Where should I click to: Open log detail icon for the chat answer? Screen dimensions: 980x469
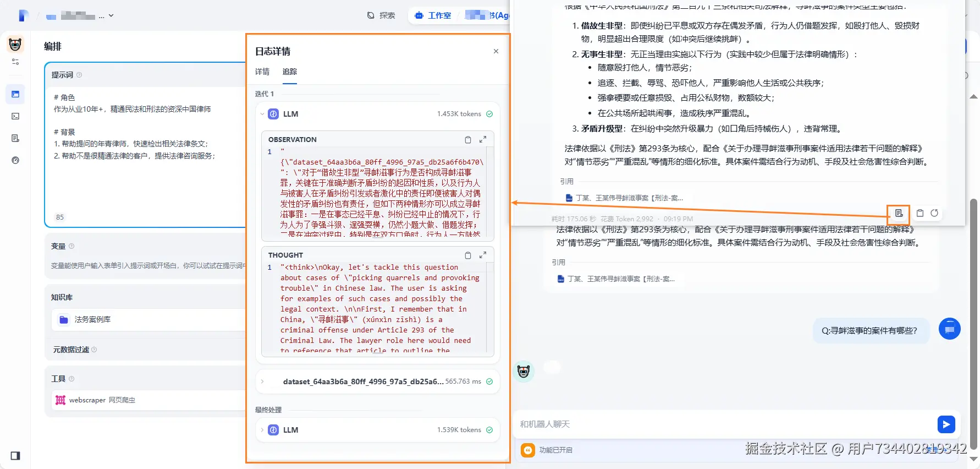(x=899, y=213)
